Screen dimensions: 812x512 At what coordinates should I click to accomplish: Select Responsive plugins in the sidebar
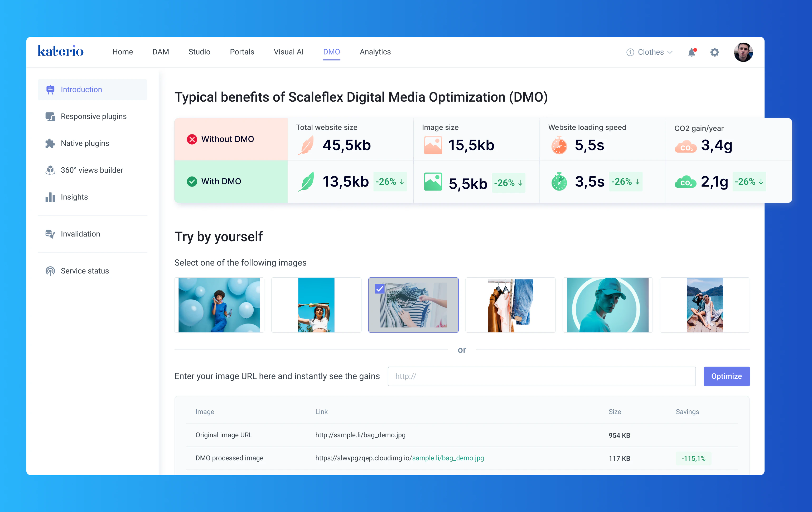pyautogui.click(x=93, y=116)
